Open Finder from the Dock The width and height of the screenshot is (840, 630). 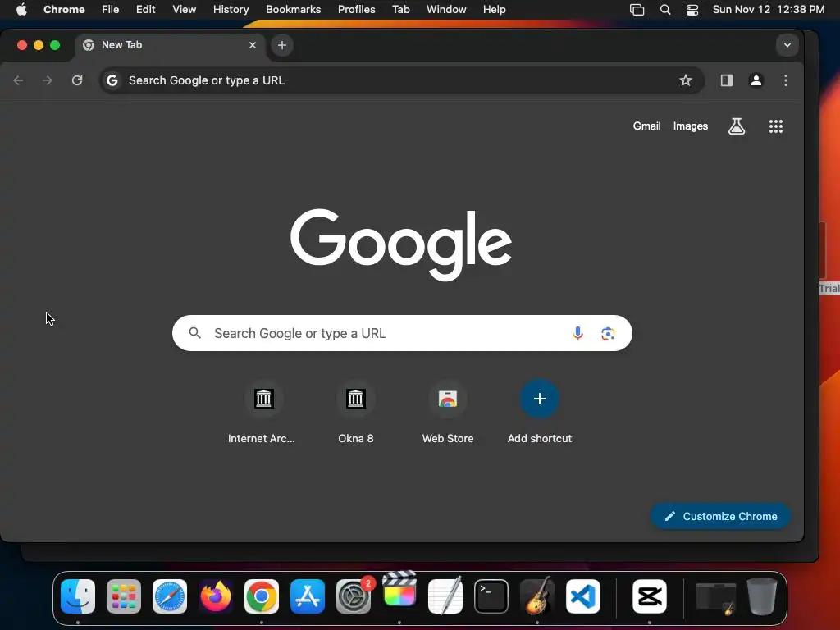tap(78, 596)
